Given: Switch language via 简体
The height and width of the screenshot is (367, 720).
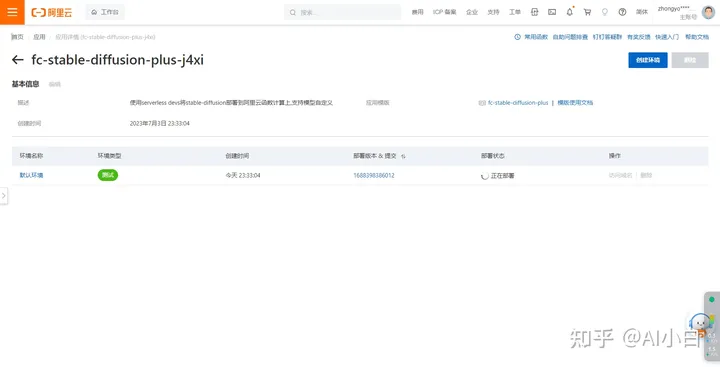Looking at the screenshot, I should coord(641,12).
